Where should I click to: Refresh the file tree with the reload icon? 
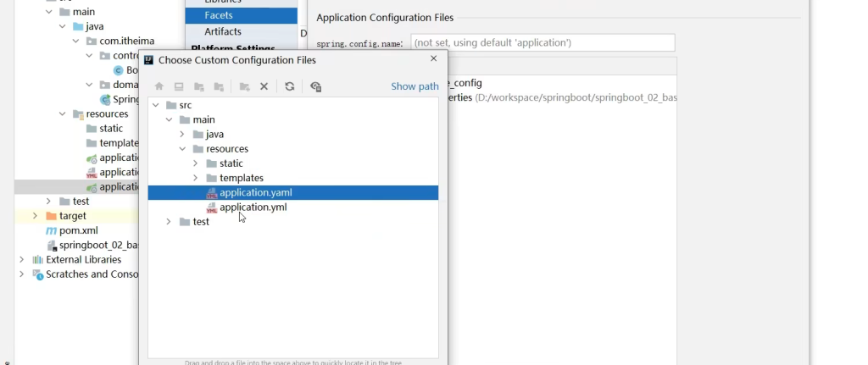(290, 86)
